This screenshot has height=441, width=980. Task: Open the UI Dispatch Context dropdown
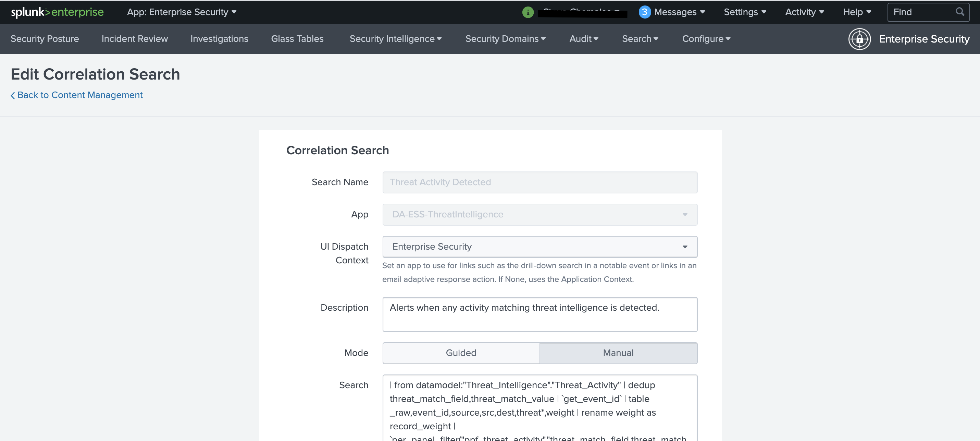[x=540, y=247]
